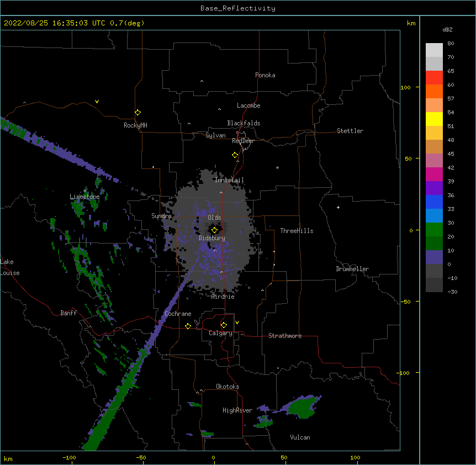Click the Base_Reflectivity title
The image size is (476, 465).
click(x=238, y=8)
